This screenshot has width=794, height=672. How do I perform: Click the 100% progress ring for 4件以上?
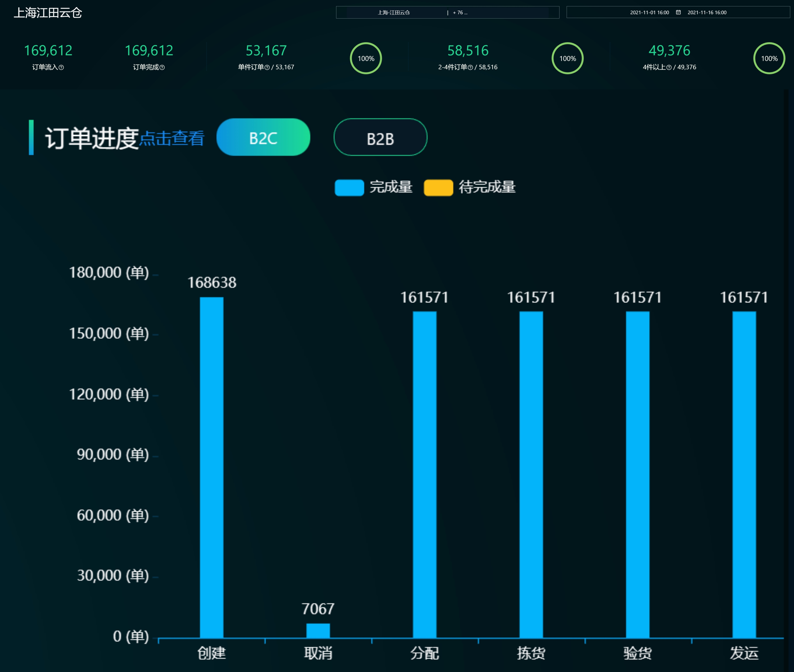point(769,58)
